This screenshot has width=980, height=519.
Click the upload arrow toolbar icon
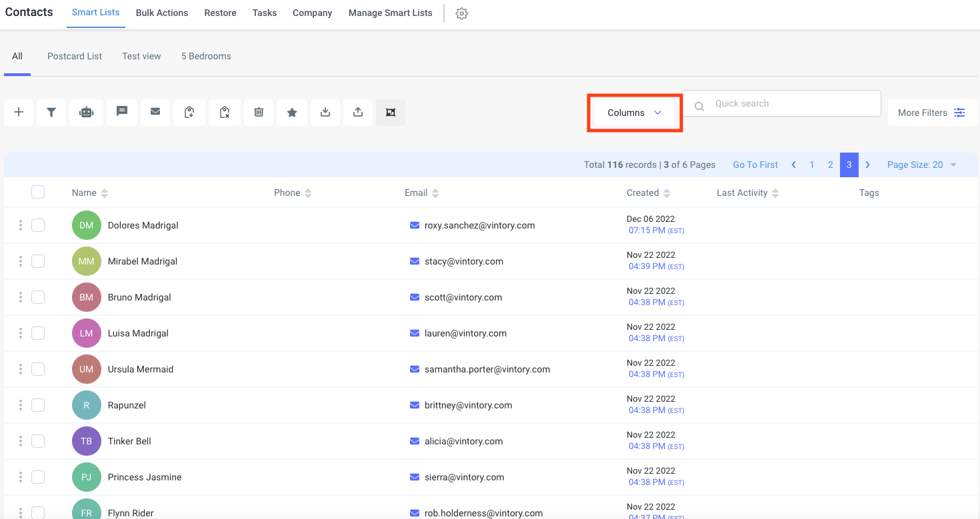tap(358, 113)
